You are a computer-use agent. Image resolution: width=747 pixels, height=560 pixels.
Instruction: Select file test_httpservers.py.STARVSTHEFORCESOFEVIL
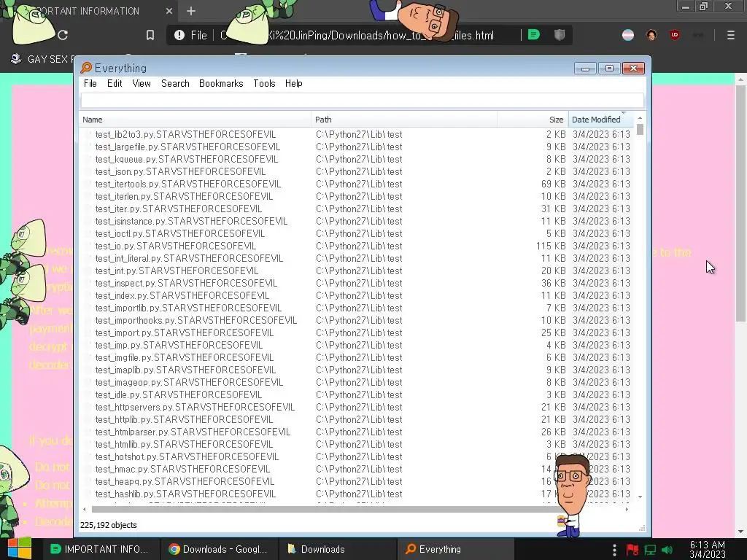(x=196, y=407)
